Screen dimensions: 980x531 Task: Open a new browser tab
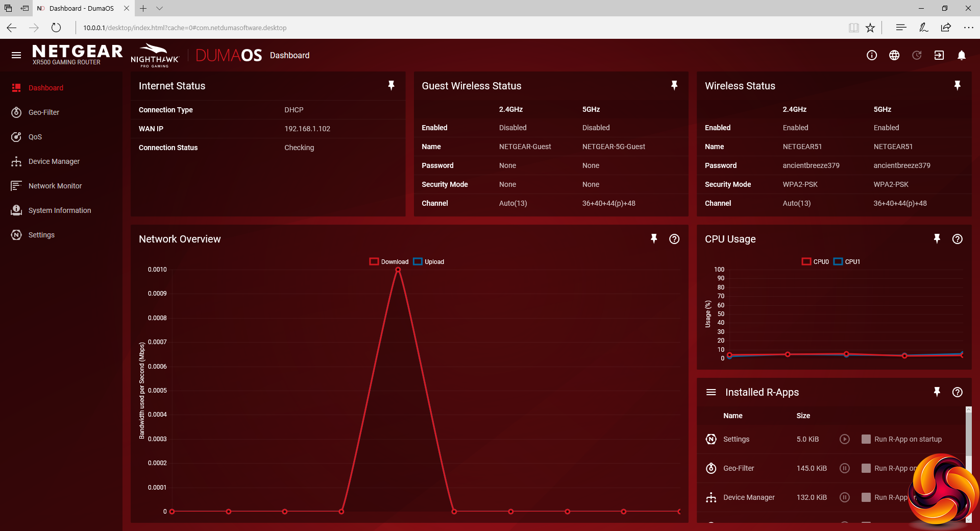pyautogui.click(x=143, y=8)
